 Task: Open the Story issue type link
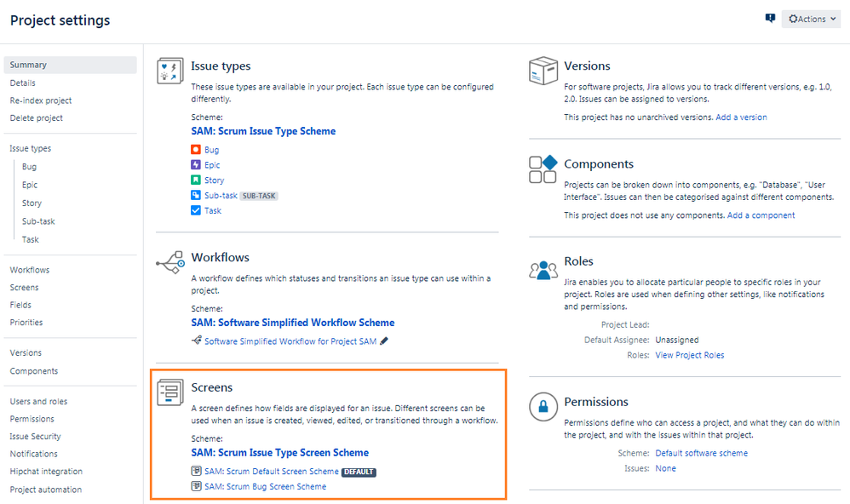tap(214, 180)
